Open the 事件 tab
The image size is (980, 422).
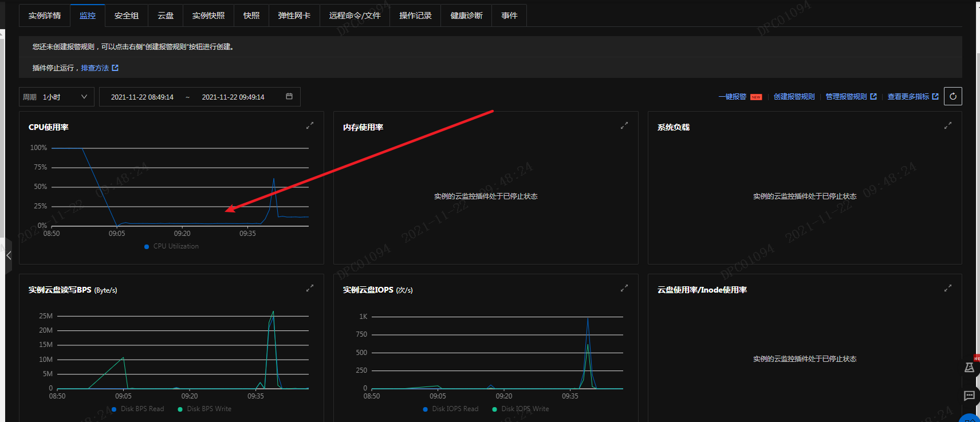tap(510, 15)
